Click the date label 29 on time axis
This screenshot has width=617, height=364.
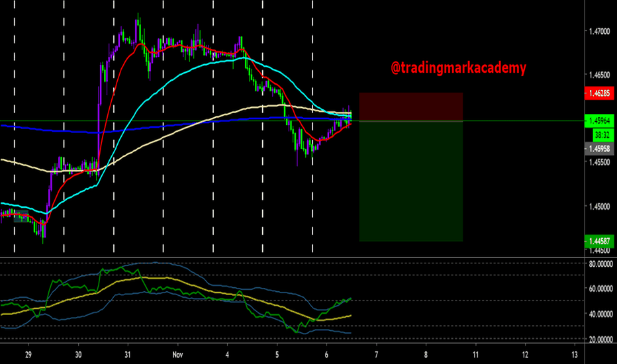[x=28, y=355]
